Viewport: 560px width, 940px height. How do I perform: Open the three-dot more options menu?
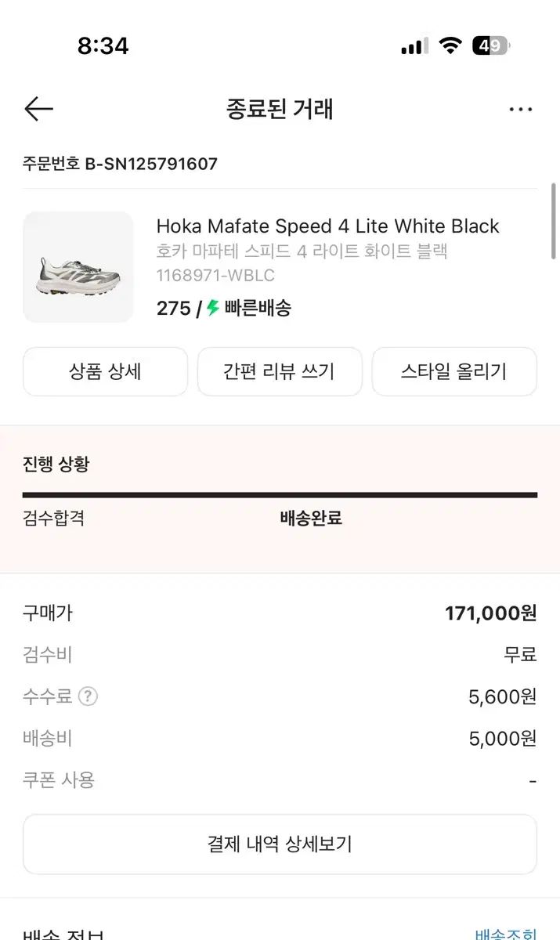(521, 110)
